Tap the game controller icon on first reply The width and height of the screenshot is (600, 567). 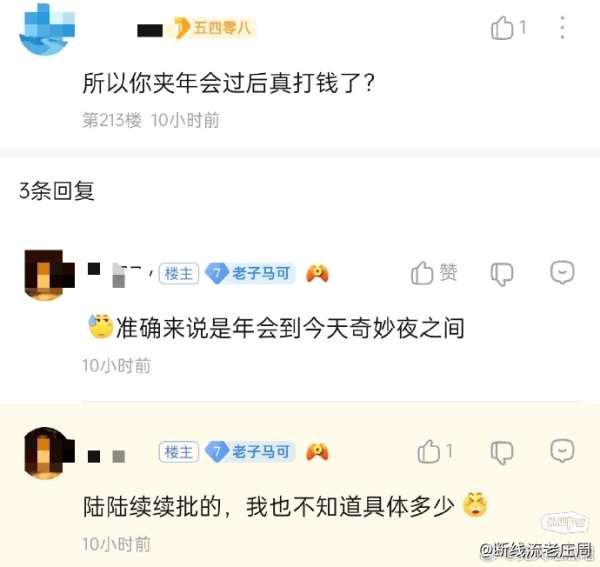point(317,274)
